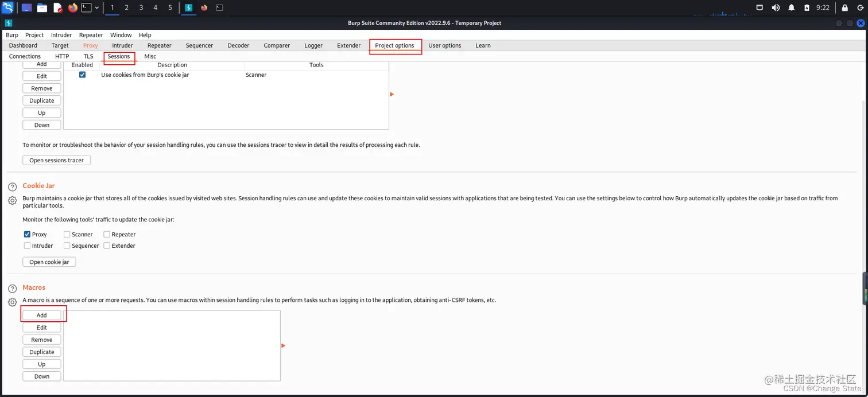Viewport: 868px width, 397px height.
Task: Switch to the Comparer tab
Action: 277,45
